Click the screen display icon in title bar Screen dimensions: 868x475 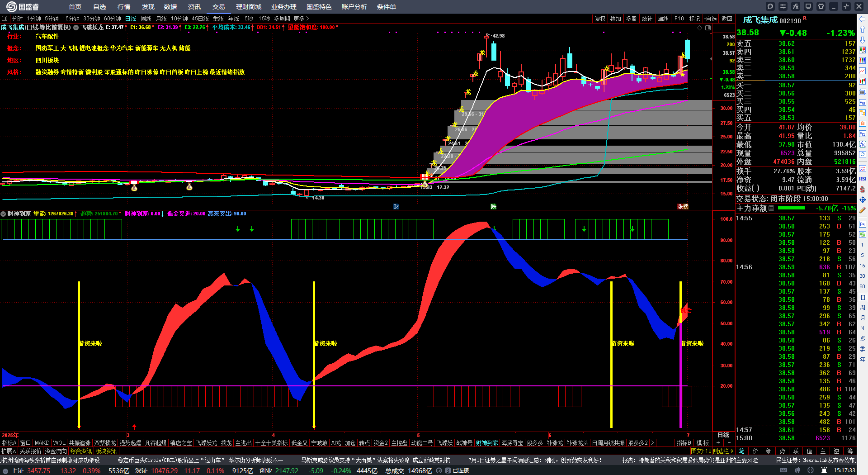pyautogui.click(x=808, y=6)
